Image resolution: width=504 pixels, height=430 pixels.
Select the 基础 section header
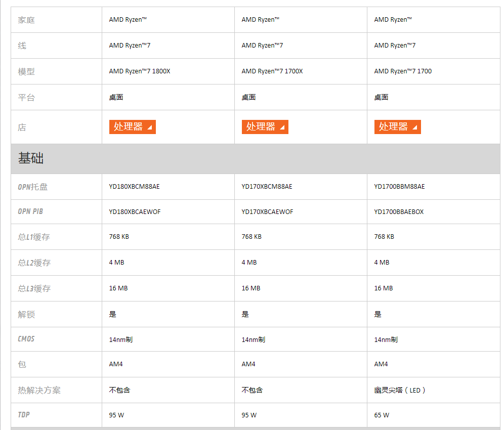pos(256,159)
